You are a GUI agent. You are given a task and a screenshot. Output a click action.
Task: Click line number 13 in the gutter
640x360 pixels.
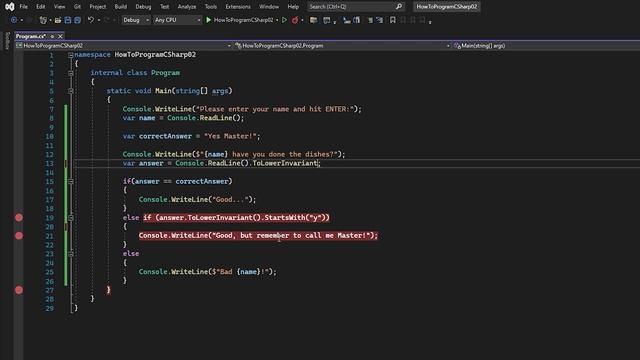pos(49,163)
